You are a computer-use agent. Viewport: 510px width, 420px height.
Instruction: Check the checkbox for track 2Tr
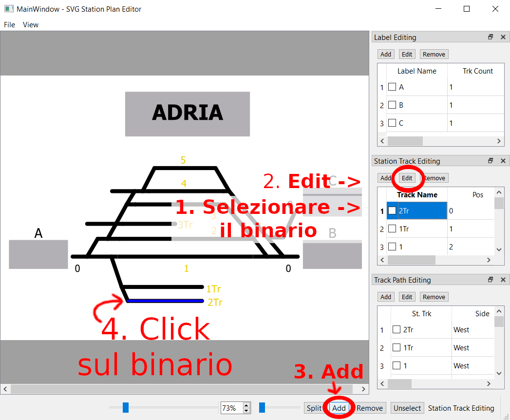coord(393,210)
